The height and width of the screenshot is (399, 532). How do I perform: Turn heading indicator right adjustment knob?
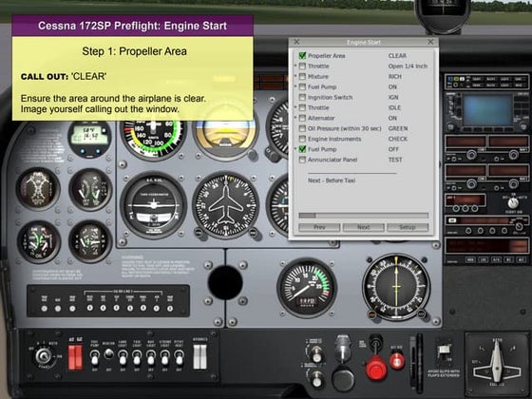click(253, 233)
